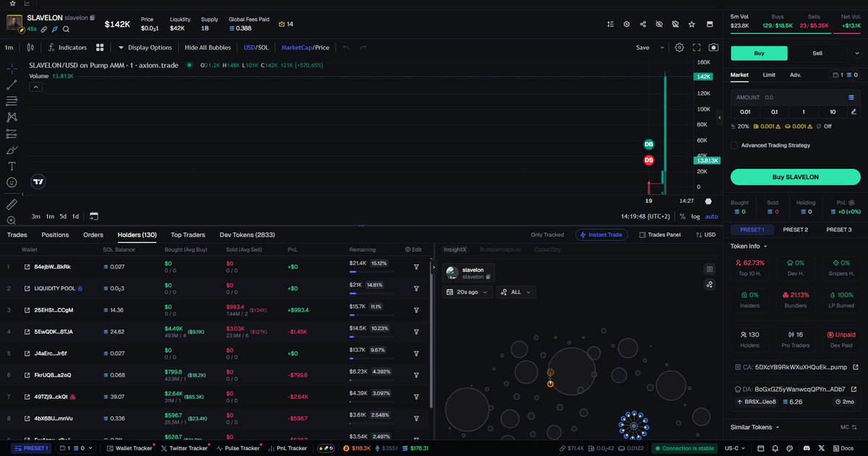The width and height of the screenshot is (868, 456).
Task: Enter fullscreen chart mode
Action: point(697,48)
